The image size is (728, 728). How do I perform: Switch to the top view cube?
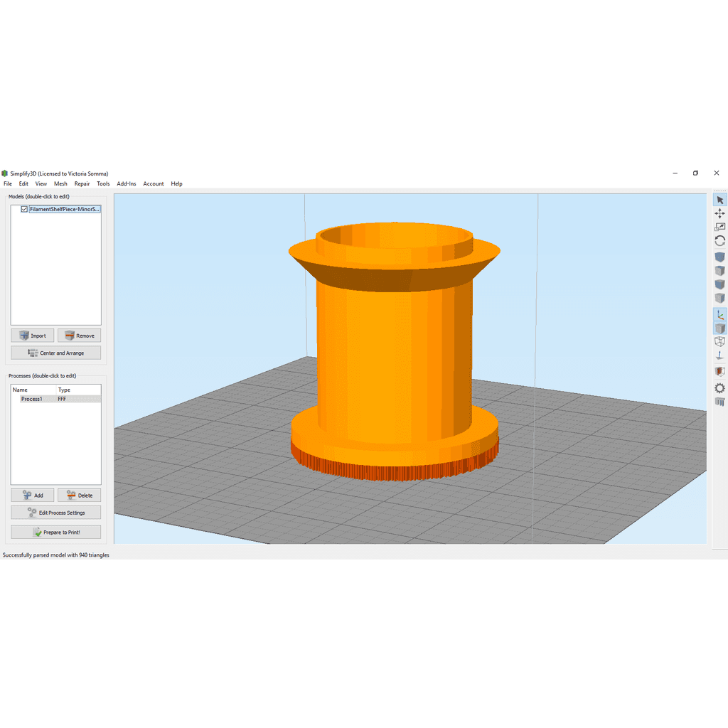pyautogui.click(x=719, y=271)
